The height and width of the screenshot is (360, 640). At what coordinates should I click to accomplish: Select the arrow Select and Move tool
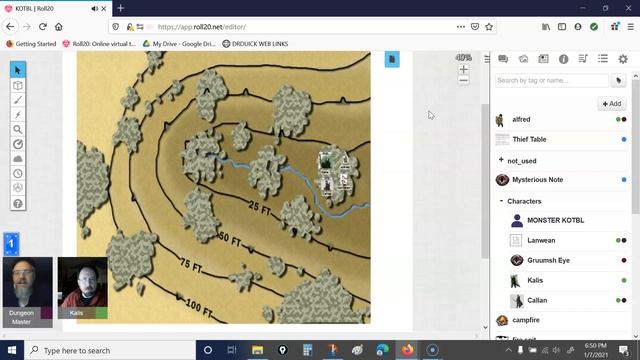pyautogui.click(x=18, y=70)
